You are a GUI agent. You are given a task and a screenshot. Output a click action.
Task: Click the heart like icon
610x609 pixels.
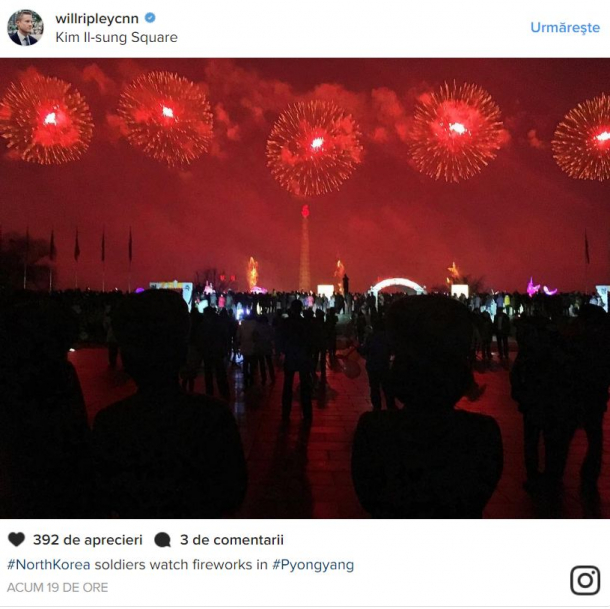coord(16,540)
